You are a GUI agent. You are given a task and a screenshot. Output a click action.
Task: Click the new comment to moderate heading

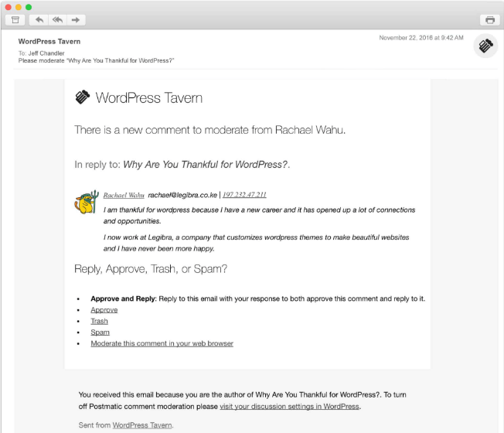coord(210,130)
